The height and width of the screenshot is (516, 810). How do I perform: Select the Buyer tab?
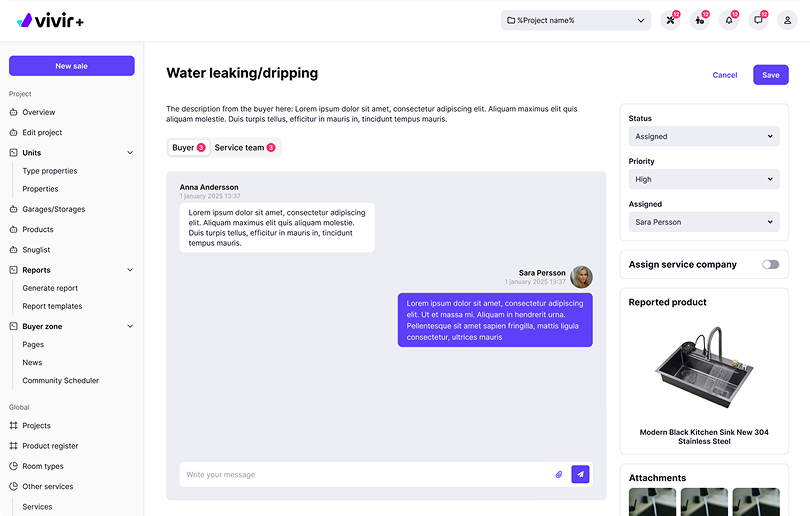point(188,148)
